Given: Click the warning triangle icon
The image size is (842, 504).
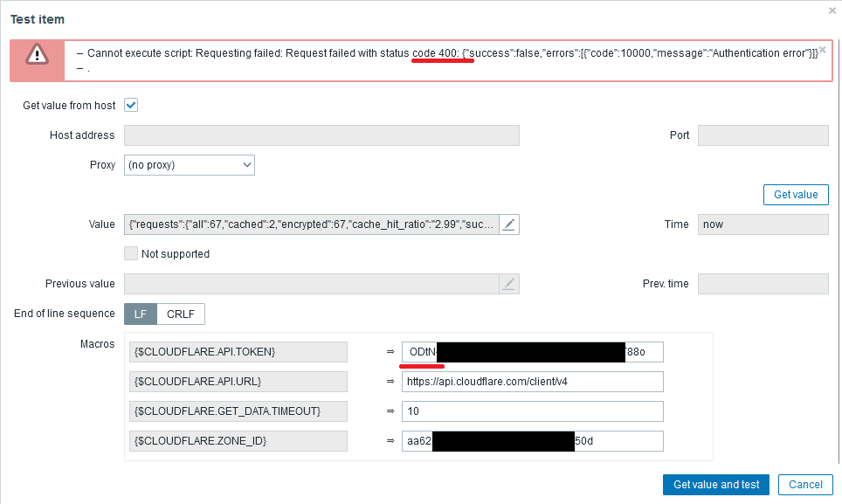Looking at the screenshot, I should pyautogui.click(x=38, y=54).
